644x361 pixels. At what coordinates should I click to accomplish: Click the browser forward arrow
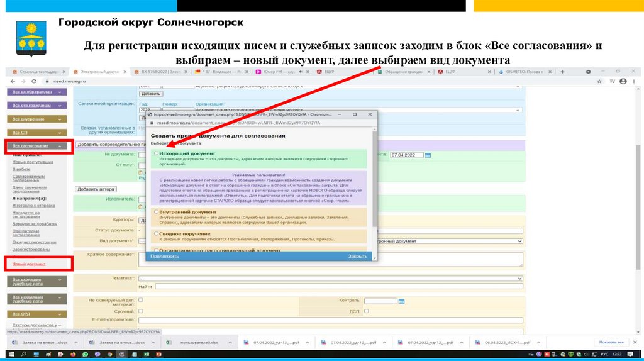pos(23,81)
